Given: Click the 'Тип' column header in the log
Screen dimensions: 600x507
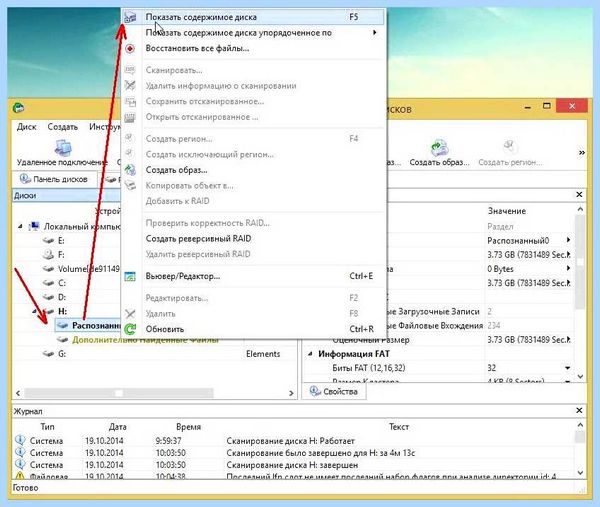Looking at the screenshot, I should pos(47,427).
